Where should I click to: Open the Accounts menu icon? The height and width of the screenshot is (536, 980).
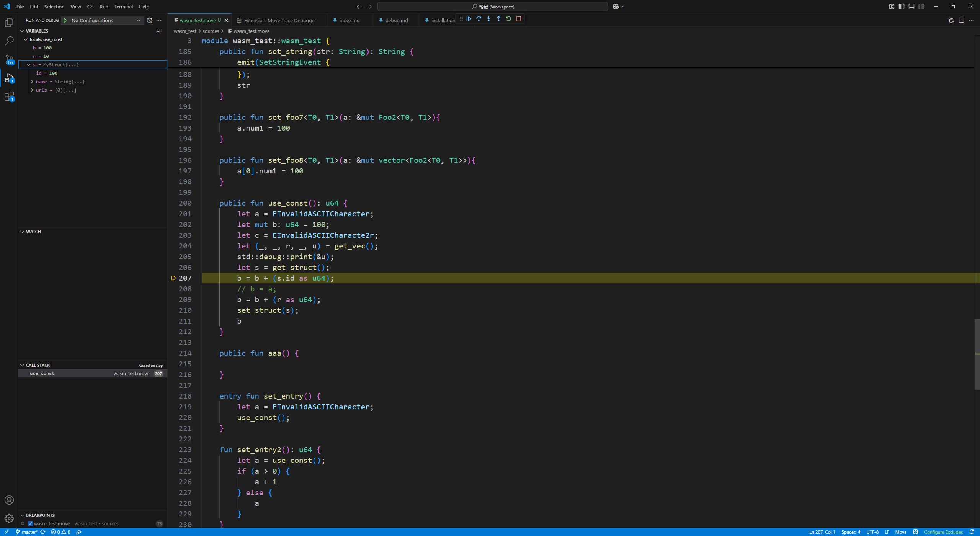click(x=9, y=500)
